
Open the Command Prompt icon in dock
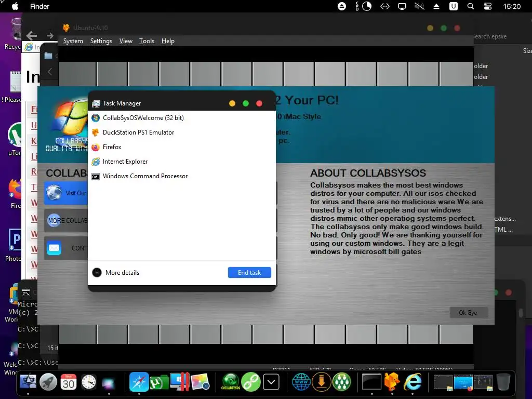pyautogui.click(x=371, y=382)
